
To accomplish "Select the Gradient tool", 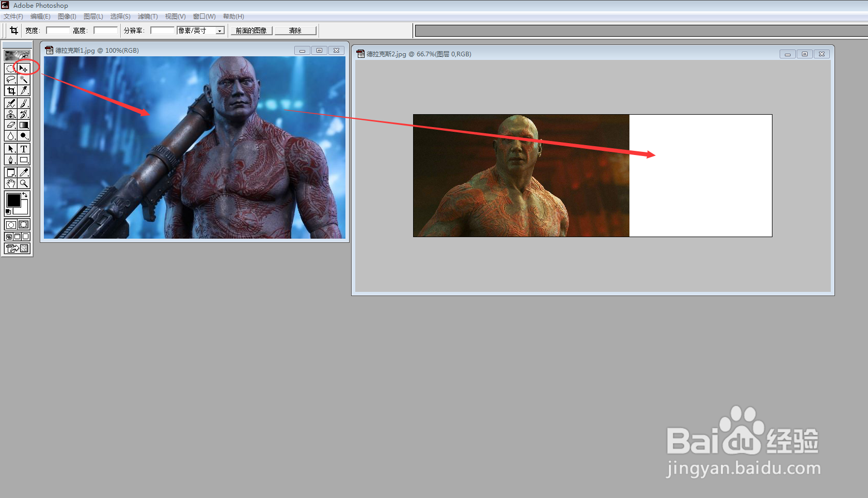I will [x=23, y=125].
